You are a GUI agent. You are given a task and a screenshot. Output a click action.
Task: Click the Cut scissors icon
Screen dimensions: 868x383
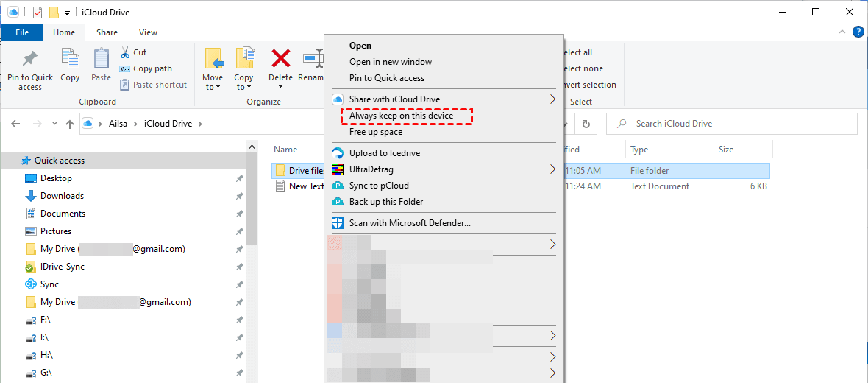(x=127, y=52)
